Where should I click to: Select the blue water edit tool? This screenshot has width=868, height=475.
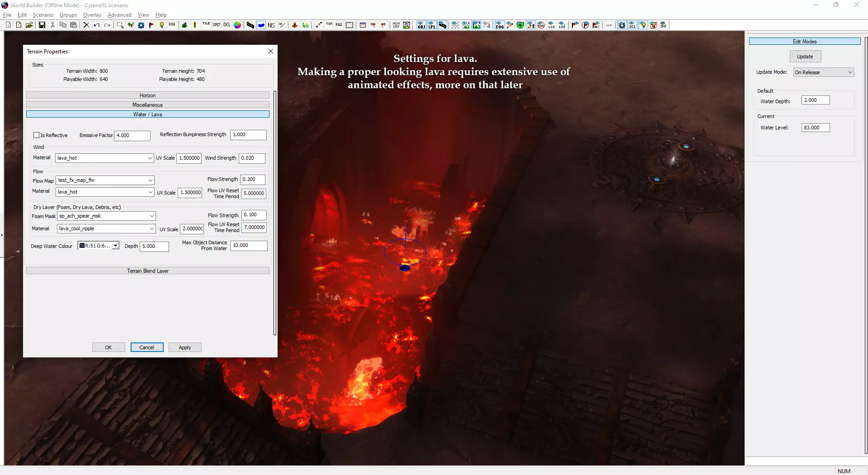point(261,25)
